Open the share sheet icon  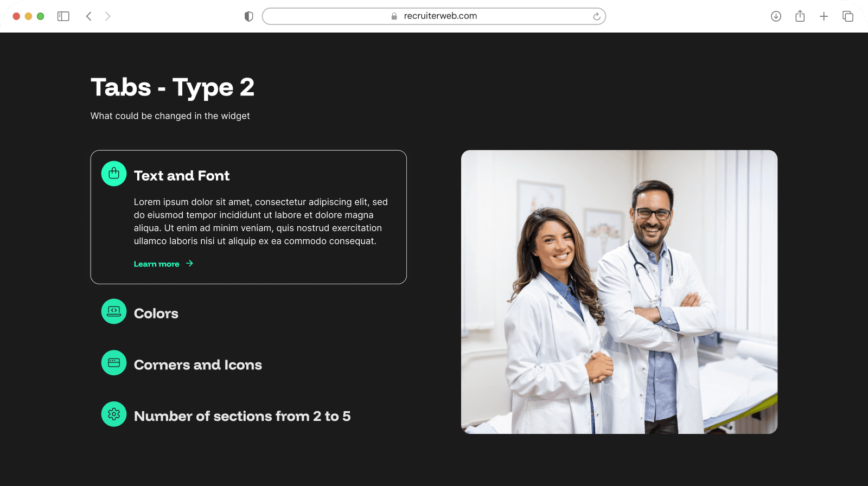(800, 16)
